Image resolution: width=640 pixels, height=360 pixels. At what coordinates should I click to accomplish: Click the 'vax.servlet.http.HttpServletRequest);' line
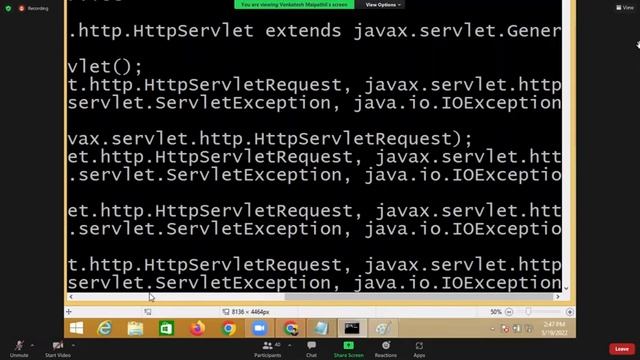click(x=270, y=139)
